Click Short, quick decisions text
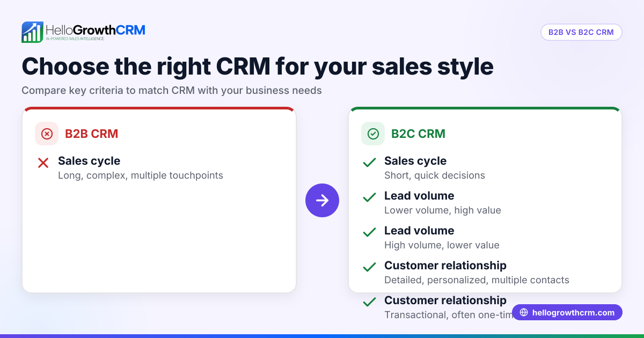This screenshot has height=338, width=644. coord(435,175)
